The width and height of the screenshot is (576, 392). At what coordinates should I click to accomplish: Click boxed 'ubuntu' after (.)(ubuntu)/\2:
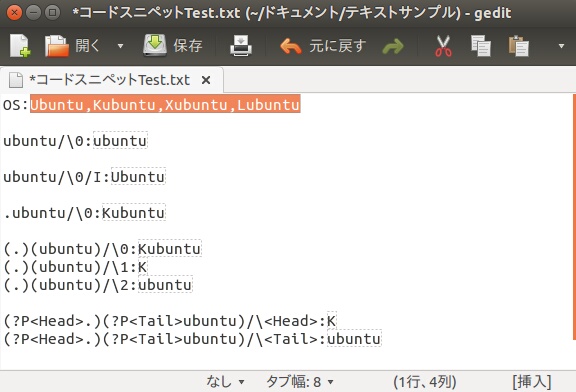[x=165, y=284]
